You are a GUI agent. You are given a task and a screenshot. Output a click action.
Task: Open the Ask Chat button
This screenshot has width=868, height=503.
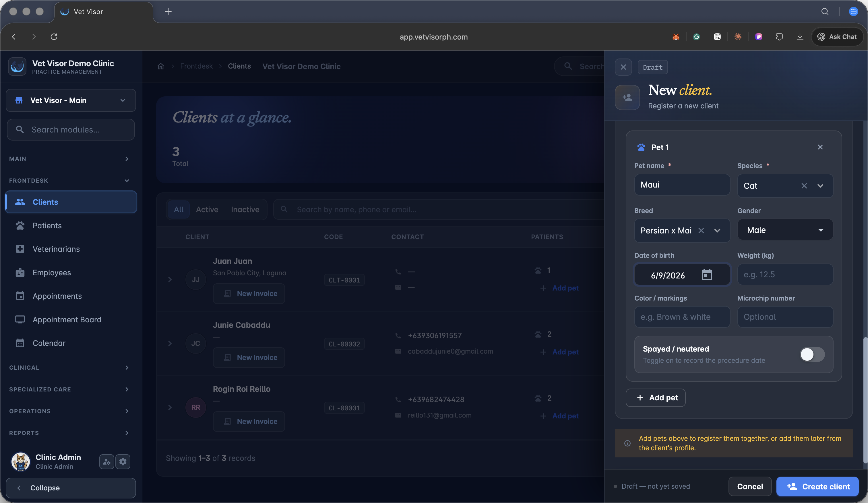(837, 37)
